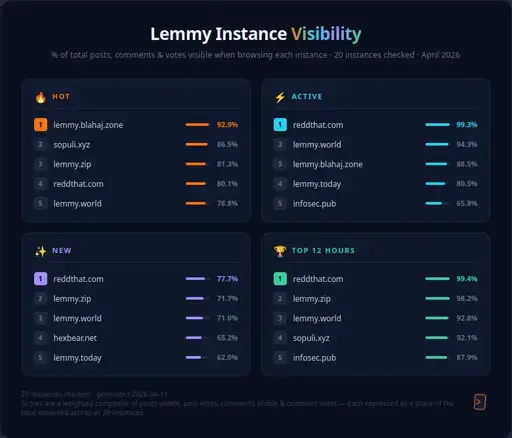Select the TOP 12 HOURS section heading
This screenshot has height=438, width=512.
[x=323, y=251]
